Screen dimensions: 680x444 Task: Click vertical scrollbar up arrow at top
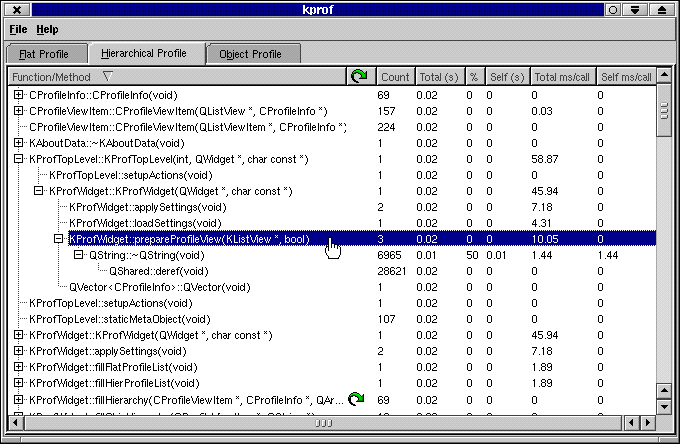[664, 75]
